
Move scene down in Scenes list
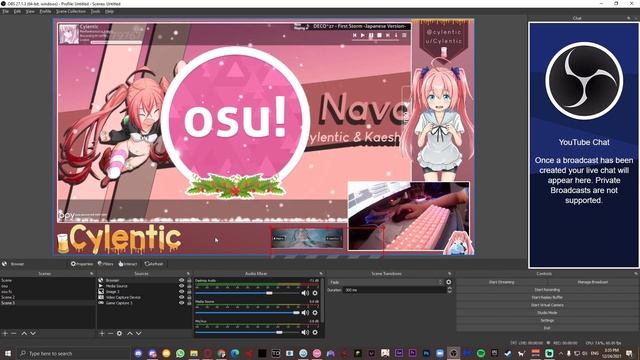click(x=33, y=333)
